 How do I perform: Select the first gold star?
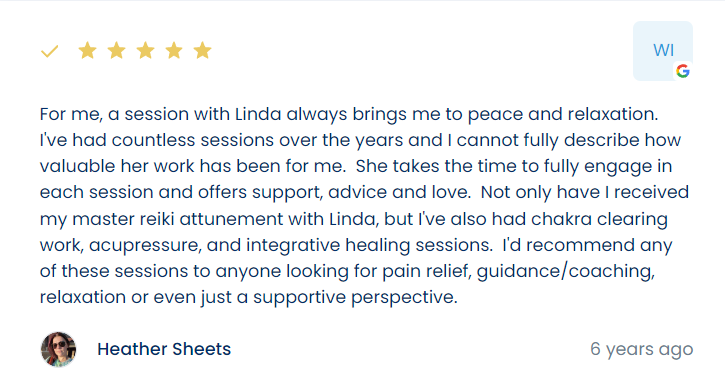(87, 50)
